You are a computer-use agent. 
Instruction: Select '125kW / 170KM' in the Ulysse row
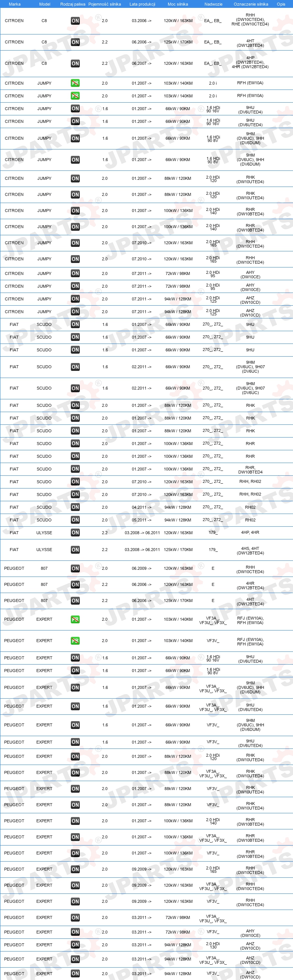pyautogui.click(x=178, y=550)
